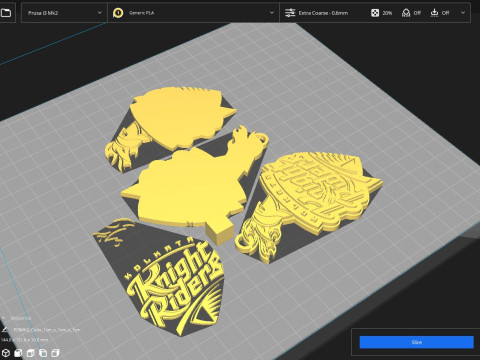
Task: Click the blue Slice button
Action: click(417, 342)
